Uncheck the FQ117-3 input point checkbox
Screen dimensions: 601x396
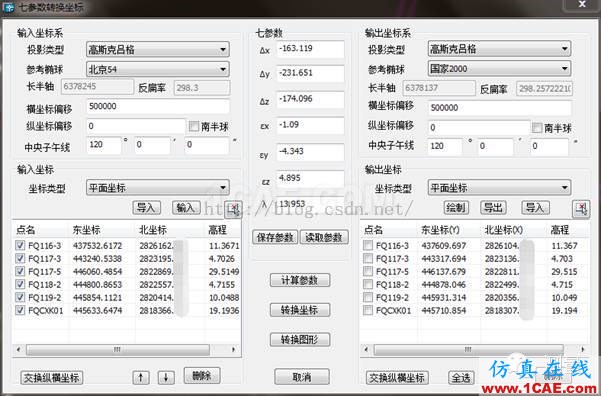[20, 259]
